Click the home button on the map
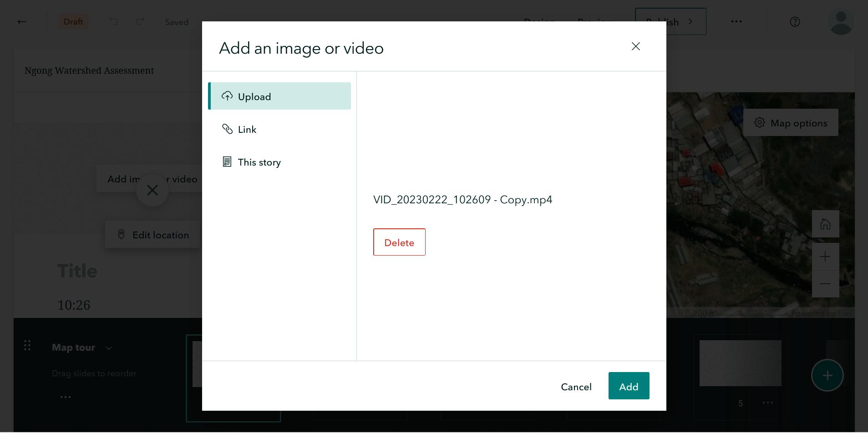 [826, 223]
